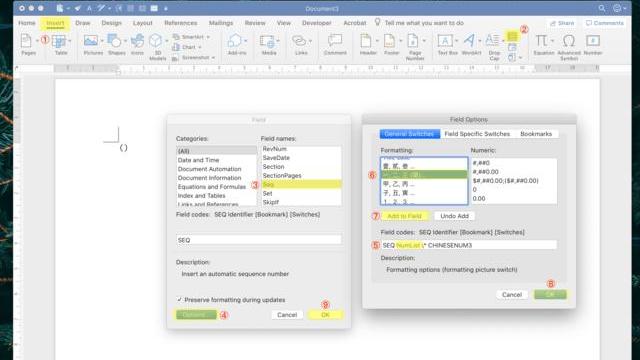Click the Add to Field button

click(x=404, y=216)
